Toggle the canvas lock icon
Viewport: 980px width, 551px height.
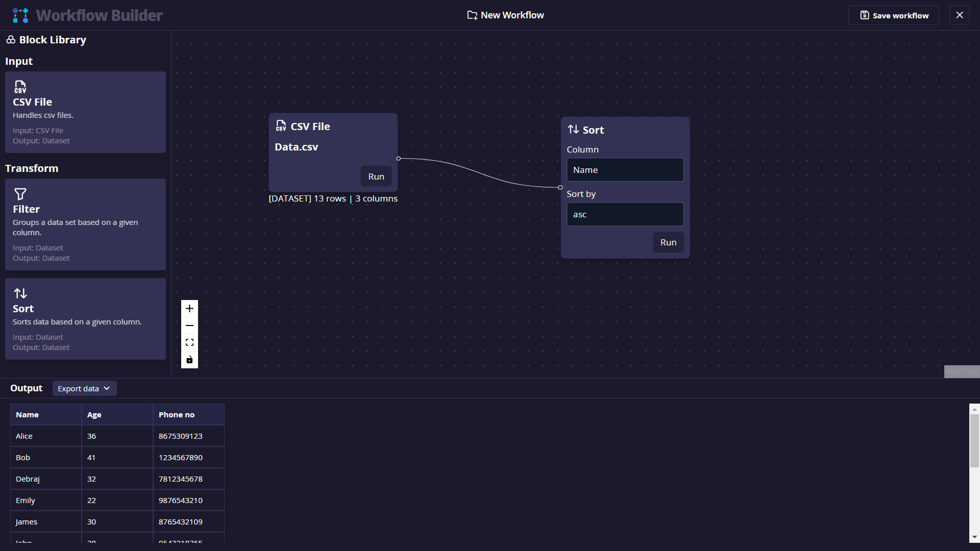(189, 360)
